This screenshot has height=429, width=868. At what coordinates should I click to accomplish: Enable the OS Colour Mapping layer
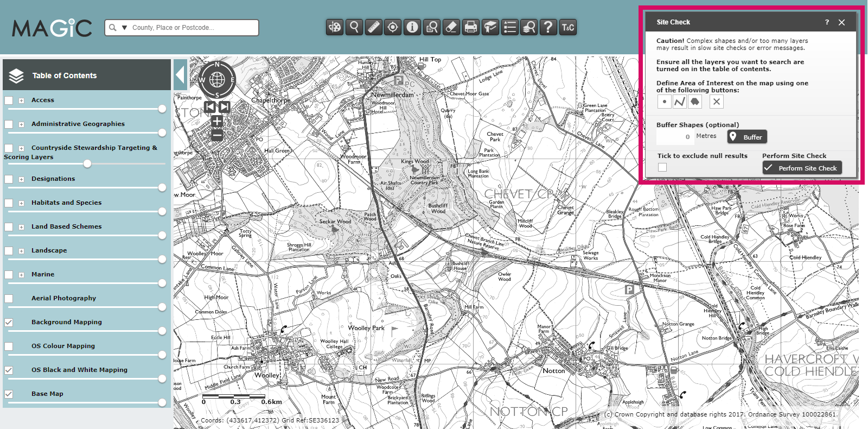pos(9,346)
